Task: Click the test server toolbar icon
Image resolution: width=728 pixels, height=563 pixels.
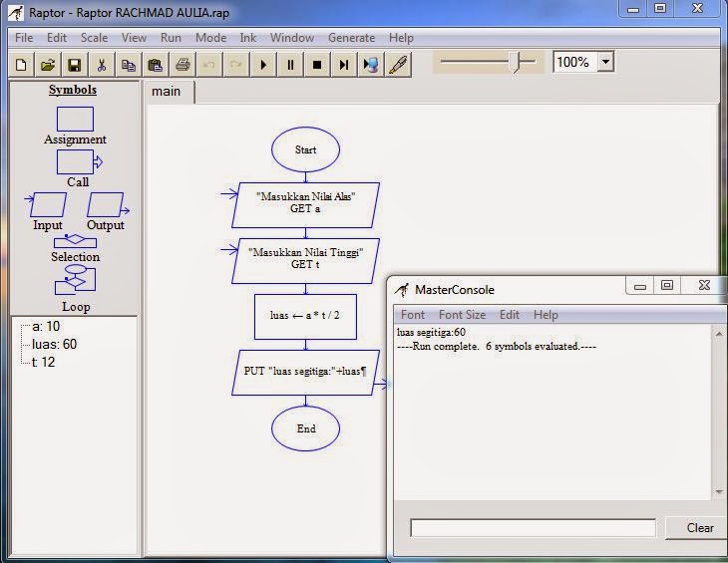Action: 371,65
